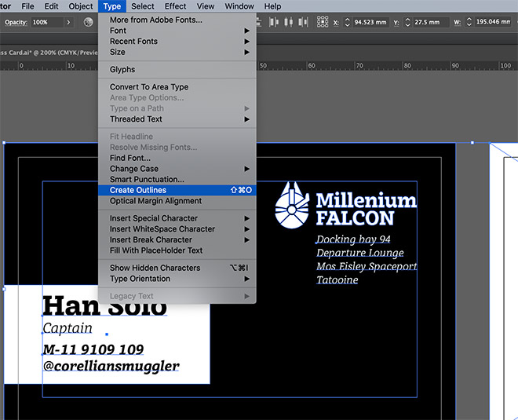Choose Find Font from Type menu
This screenshot has height=420, width=518.
177,158
